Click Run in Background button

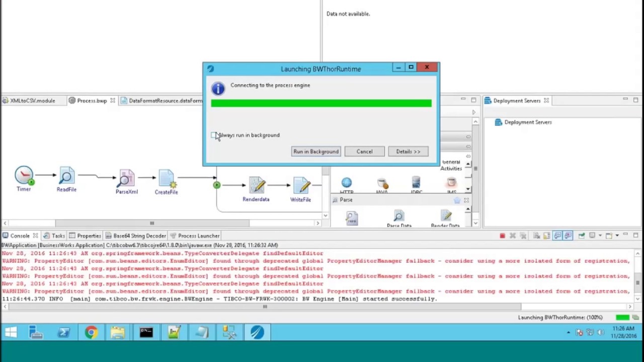[x=316, y=151]
